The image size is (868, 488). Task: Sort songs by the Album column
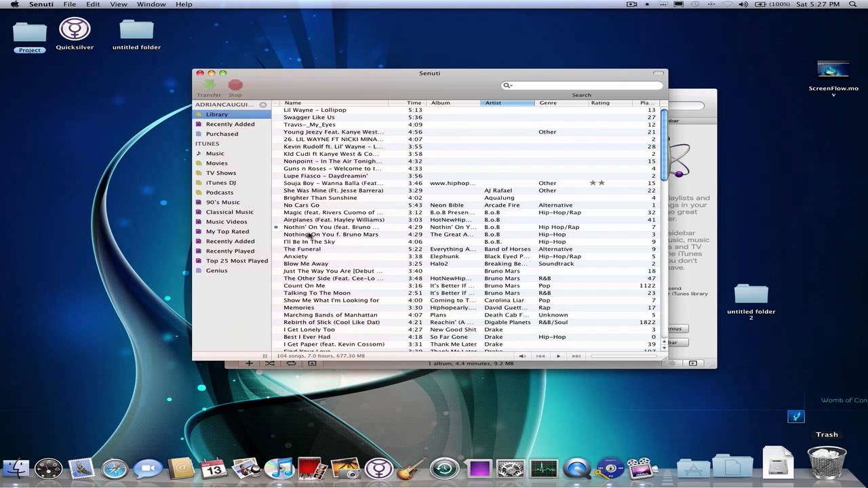pos(453,103)
